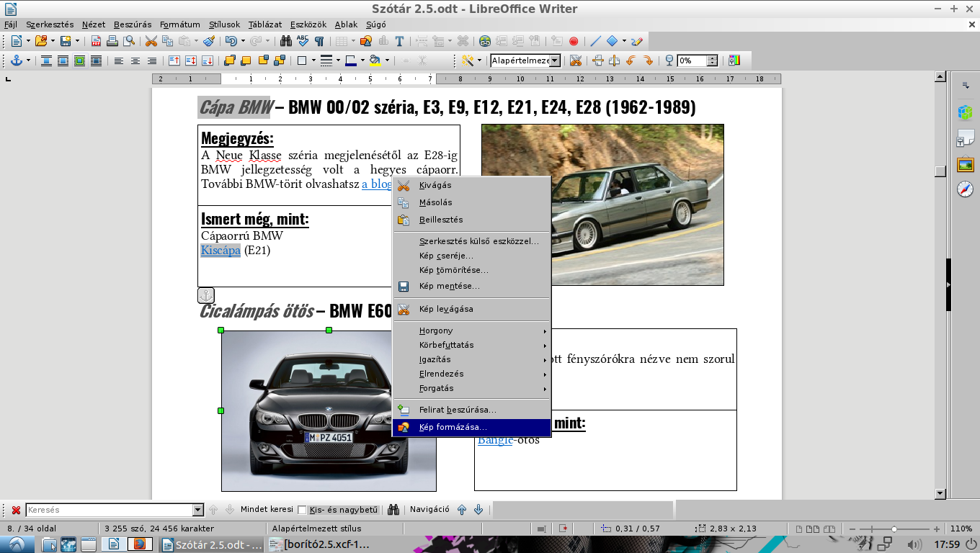Open Print Preview magnifier icon
This screenshot has width=980, height=553.
(128, 41)
